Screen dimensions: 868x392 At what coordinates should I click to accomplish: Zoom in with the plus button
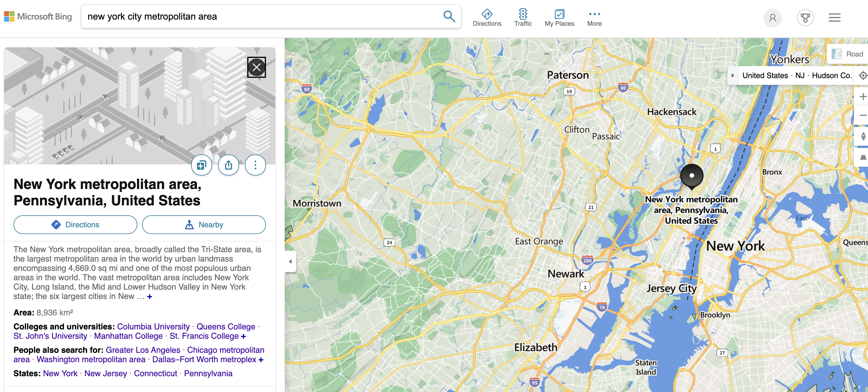(x=863, y=97)
